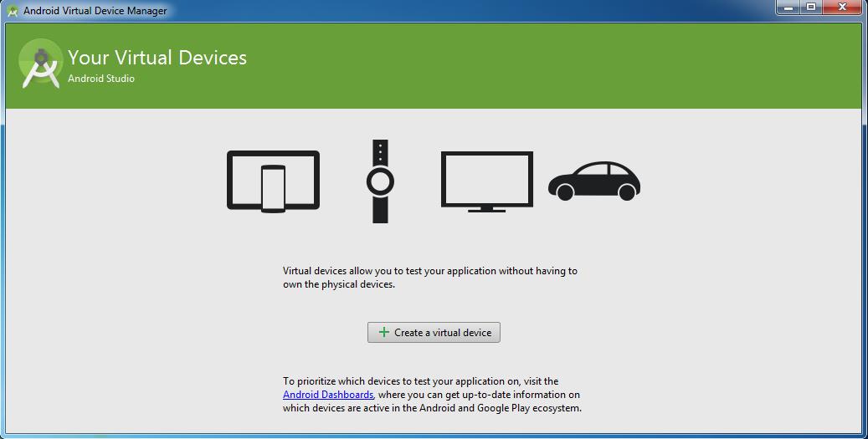Select the Android TV screen icon
This screenshot has width=868, height=439.
click(x=486, y=180)
